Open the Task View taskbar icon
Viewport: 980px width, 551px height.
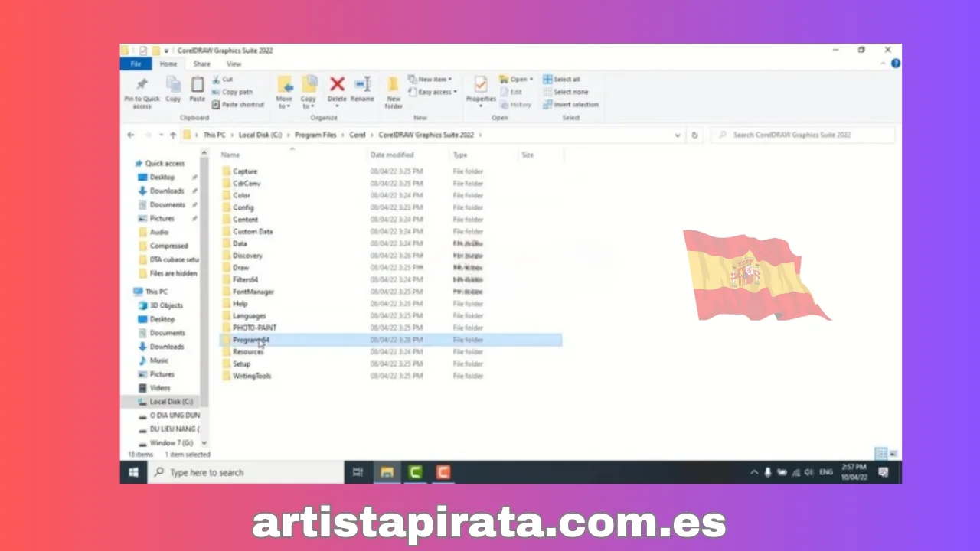(358, 472)
